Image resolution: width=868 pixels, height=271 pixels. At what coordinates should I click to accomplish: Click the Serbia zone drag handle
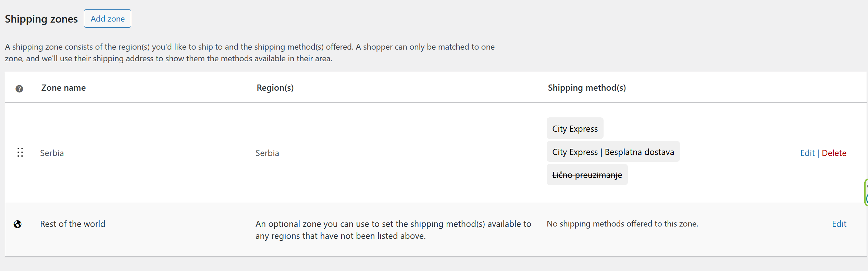tap(20, 153)
